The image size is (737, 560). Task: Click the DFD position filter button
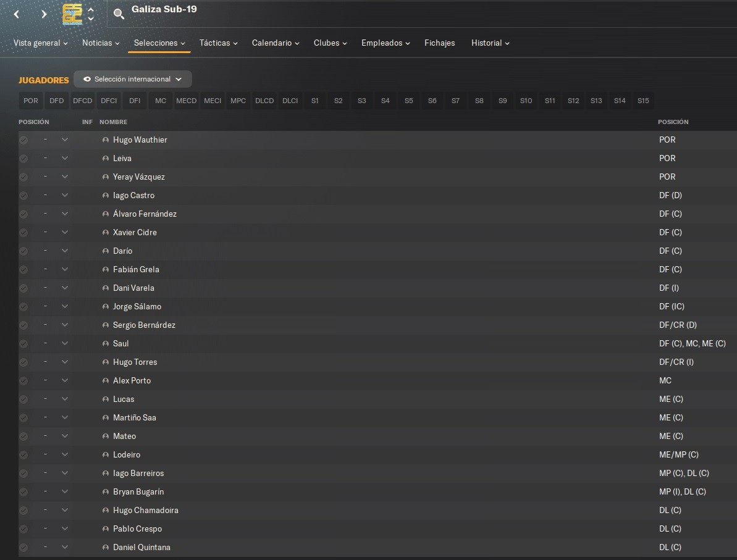point(56,101)
